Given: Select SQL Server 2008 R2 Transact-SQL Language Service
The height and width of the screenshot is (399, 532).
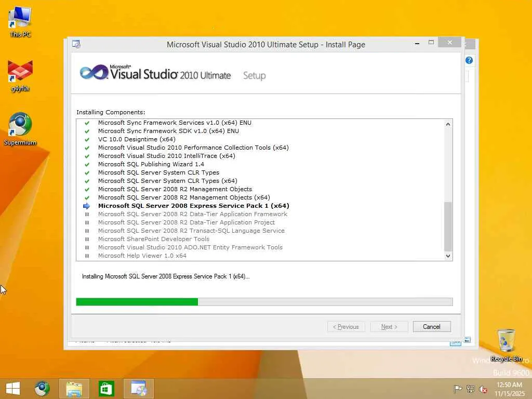Looking at the screenshot, I should click(191, 231).
